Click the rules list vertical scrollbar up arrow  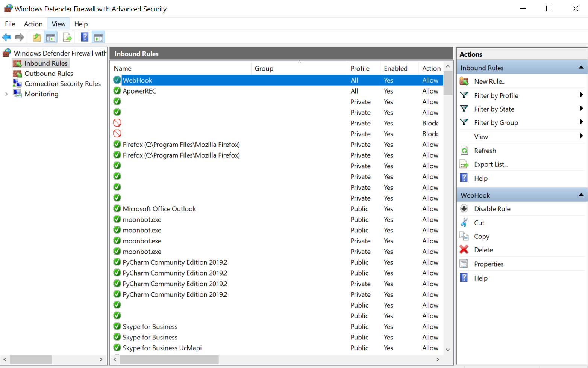[x=448, y=66]
